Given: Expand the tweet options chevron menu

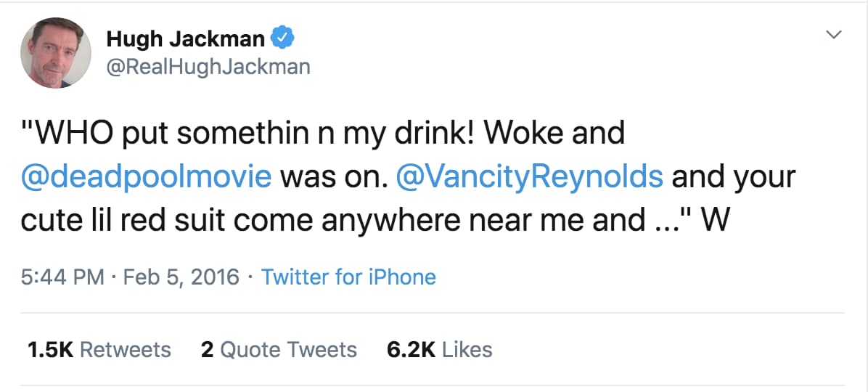Looking at the screenshot, I should 835,35.
